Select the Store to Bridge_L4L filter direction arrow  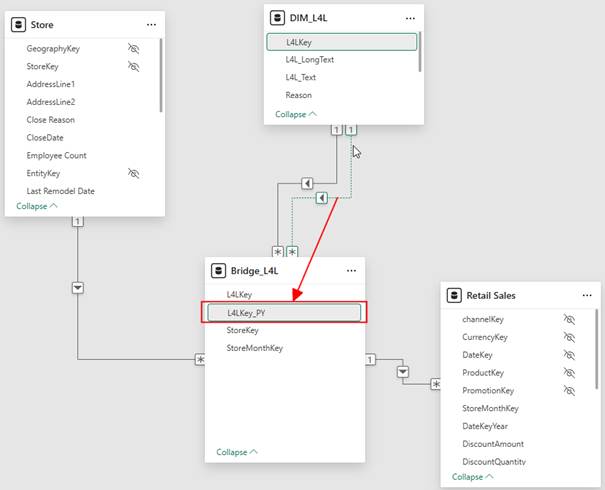77,287
